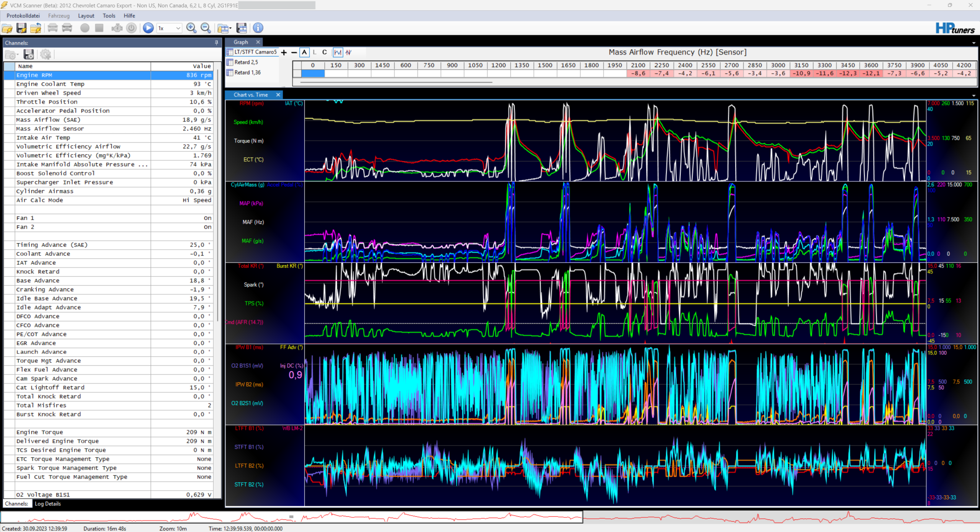Toggle the L mode button in Graph toolbar
The width and height of the screenshot is (980, 532).
tap(315, 52)
